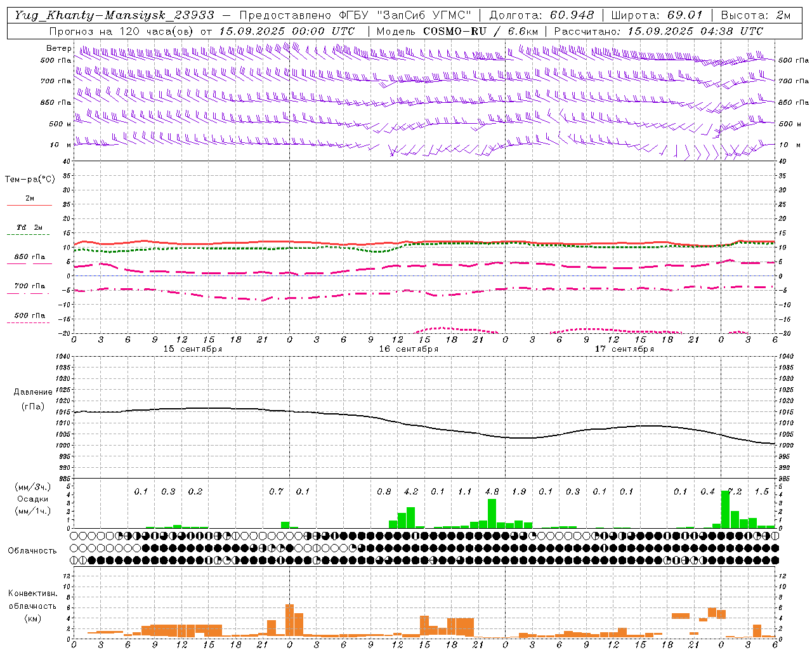Click the 0.2 precipitation value
Viewport: 812px width, 650px height.
tap(195, 492)
